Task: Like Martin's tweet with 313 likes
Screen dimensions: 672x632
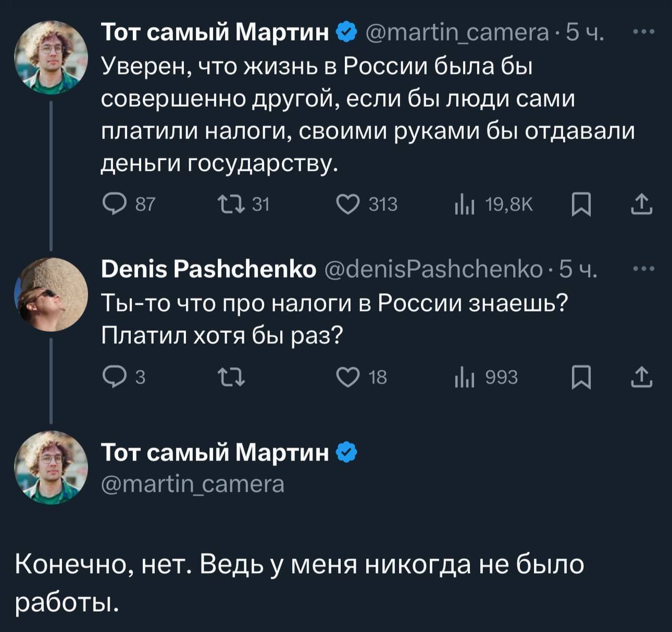Action: [347, 204]
